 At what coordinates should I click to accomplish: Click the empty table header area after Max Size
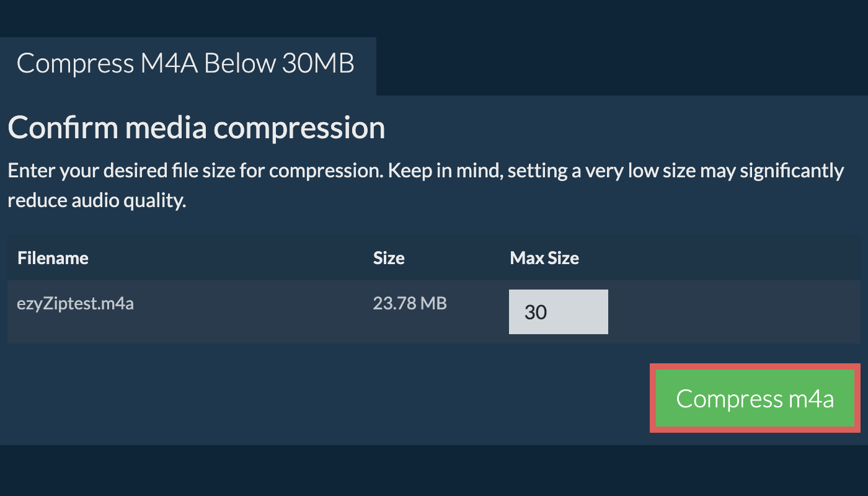(719, 258)
